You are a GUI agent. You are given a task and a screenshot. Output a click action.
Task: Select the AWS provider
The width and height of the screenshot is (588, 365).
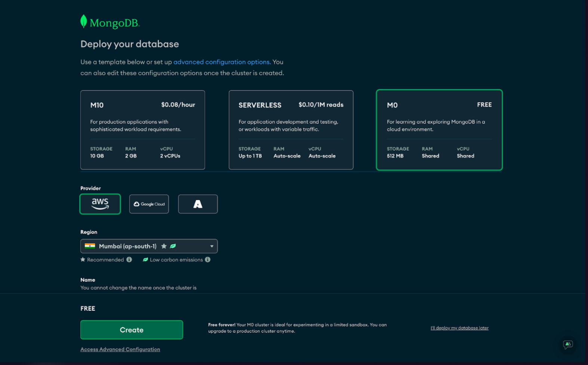tap(100, 204)
